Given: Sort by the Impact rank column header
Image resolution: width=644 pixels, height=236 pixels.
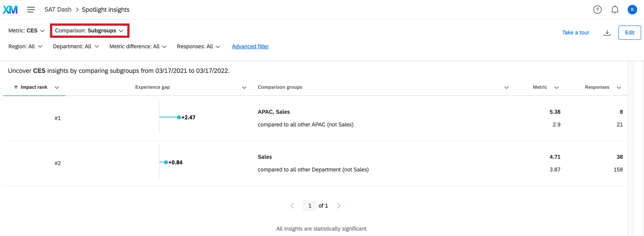Looking at the screenshot, I should tap(34, 87).
